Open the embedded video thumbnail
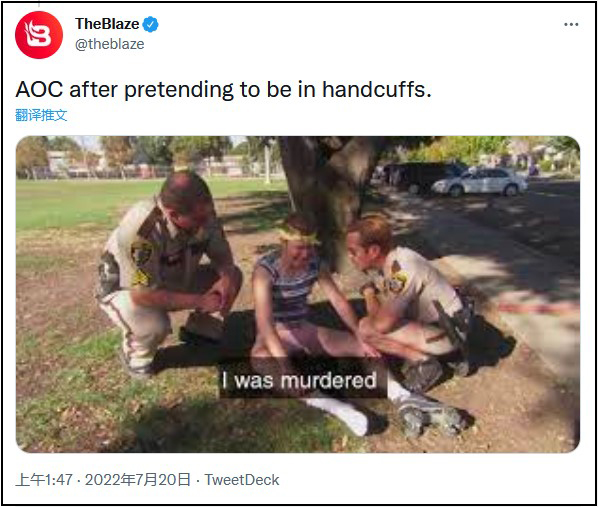 298,294
